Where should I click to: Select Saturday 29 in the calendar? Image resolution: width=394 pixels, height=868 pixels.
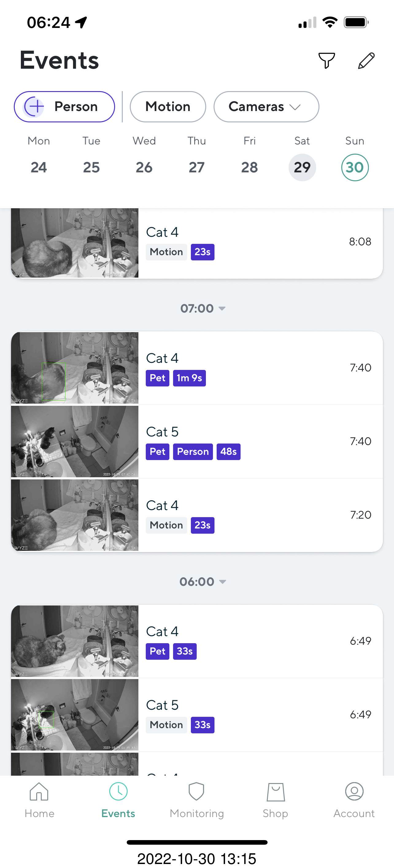tap(302, 167)
